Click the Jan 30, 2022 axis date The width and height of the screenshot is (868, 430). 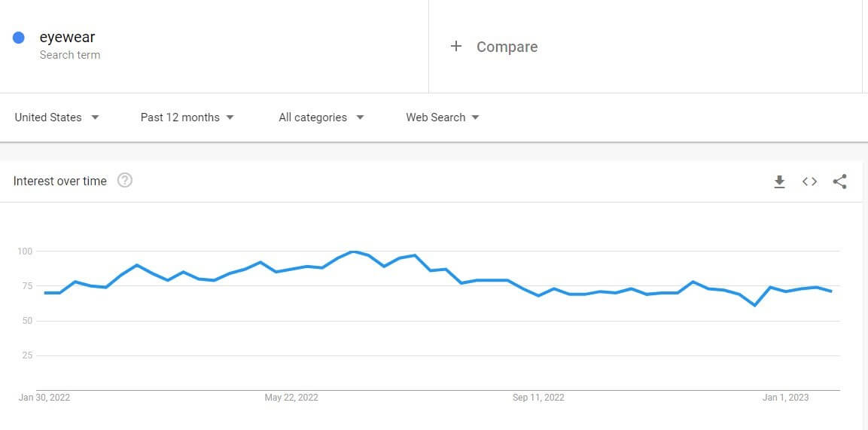(x=44, y=398)
